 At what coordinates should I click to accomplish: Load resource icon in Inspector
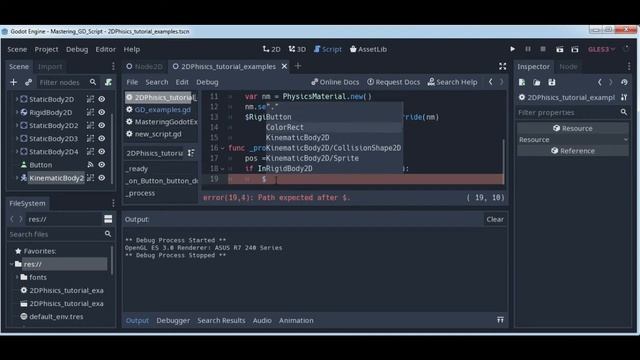click(x=537, y=82)
